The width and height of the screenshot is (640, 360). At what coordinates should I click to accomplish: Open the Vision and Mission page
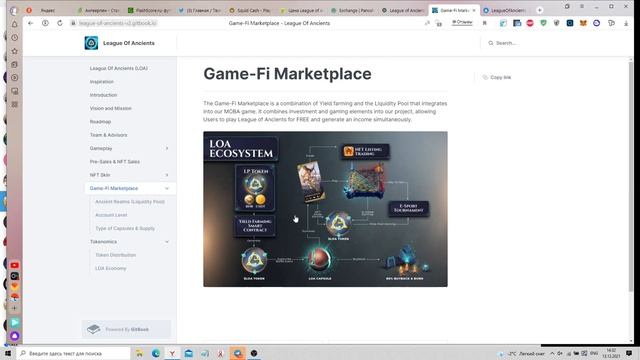point(111,109)
